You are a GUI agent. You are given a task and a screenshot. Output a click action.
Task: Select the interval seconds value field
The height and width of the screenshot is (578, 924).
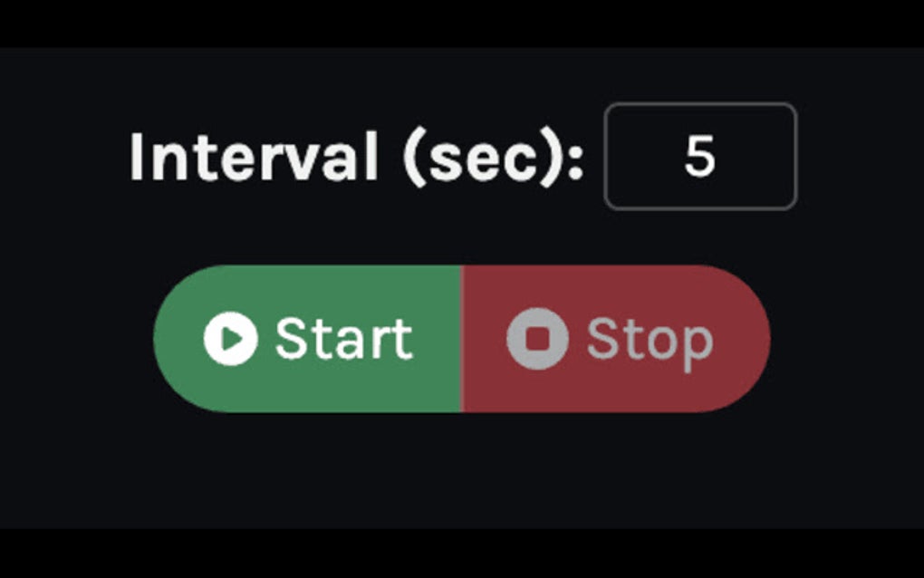(700, 156)
